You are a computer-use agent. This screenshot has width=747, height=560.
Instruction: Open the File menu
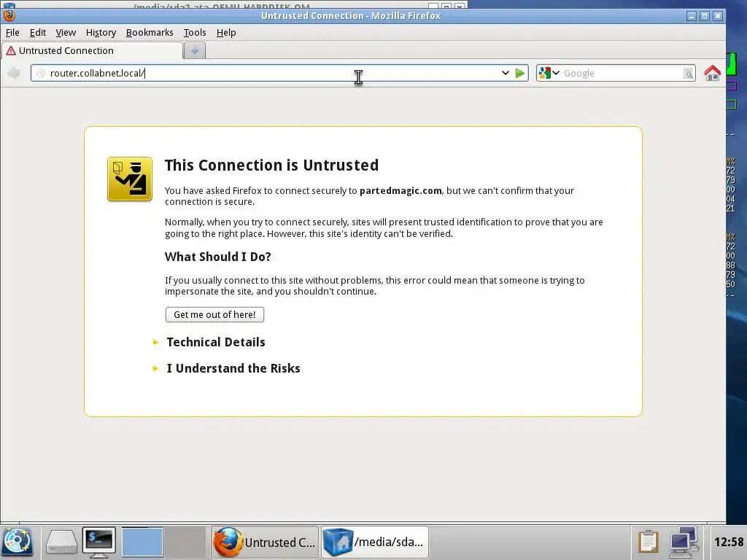pyautogui.click(x=12, y=32)
